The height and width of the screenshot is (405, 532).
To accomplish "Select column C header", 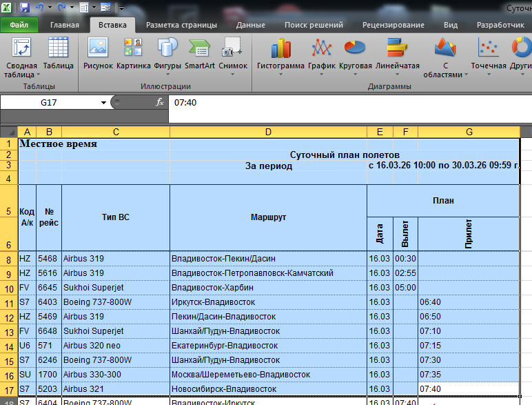I will pyautogui.click(x=116, y=132).
